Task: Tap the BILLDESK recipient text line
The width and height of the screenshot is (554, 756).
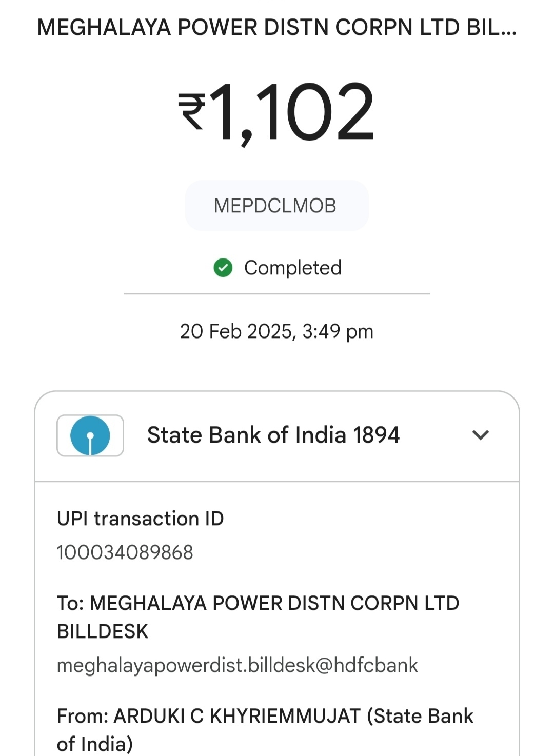Action: pyautogui.click(x=103, y=631)
